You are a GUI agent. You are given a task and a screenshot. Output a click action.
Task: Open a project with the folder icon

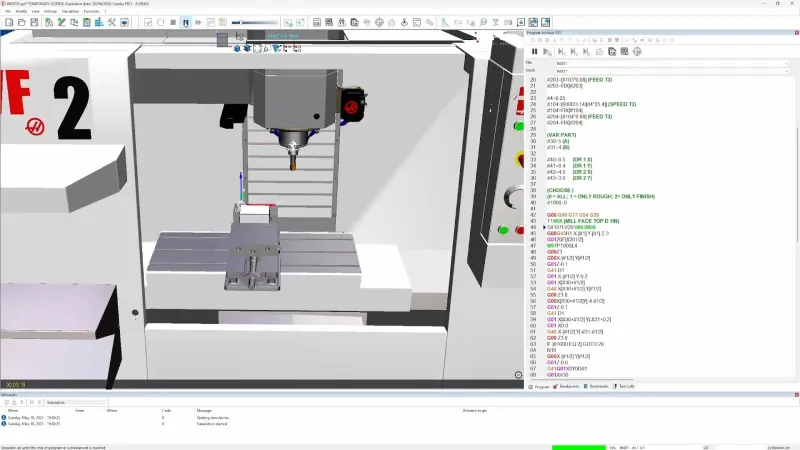tap(21, 22)
